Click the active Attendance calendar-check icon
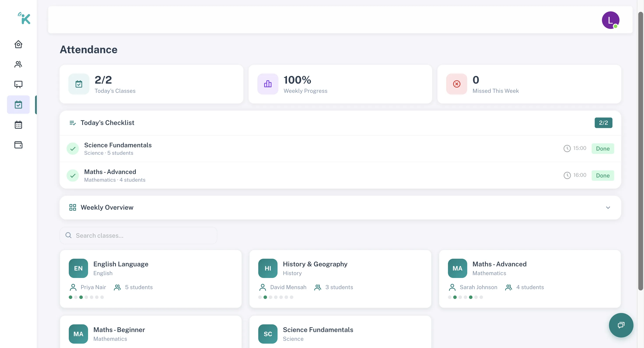The width and height of the screenshot is (644, 348). tap(18, 104)
